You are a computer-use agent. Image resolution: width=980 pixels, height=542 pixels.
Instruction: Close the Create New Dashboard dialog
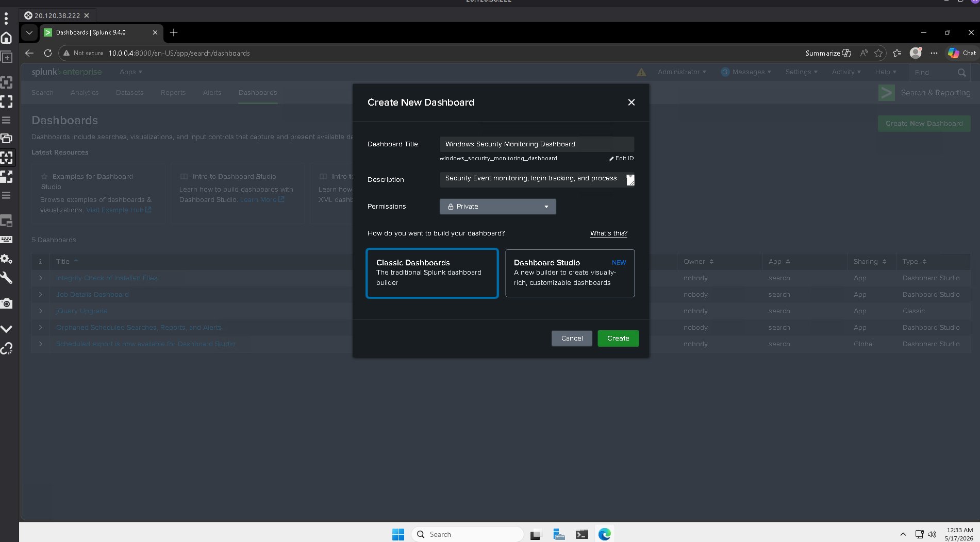coord(632,103)
